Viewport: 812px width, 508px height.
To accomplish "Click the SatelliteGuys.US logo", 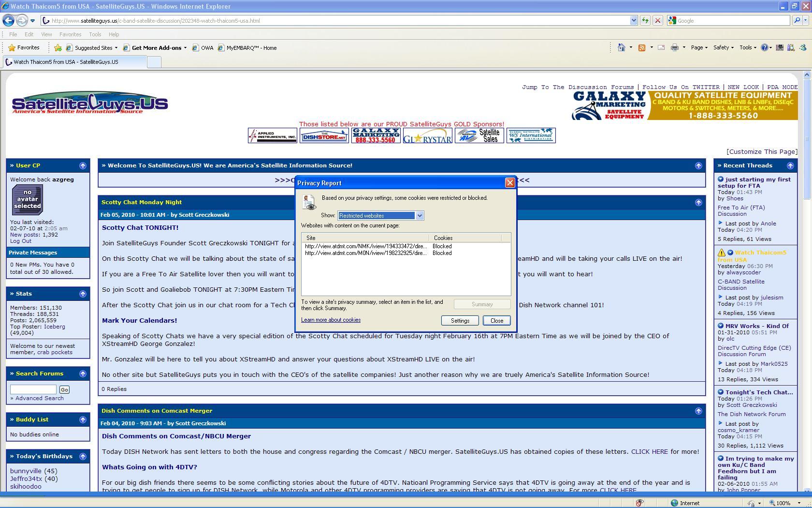I will (90, 103).
